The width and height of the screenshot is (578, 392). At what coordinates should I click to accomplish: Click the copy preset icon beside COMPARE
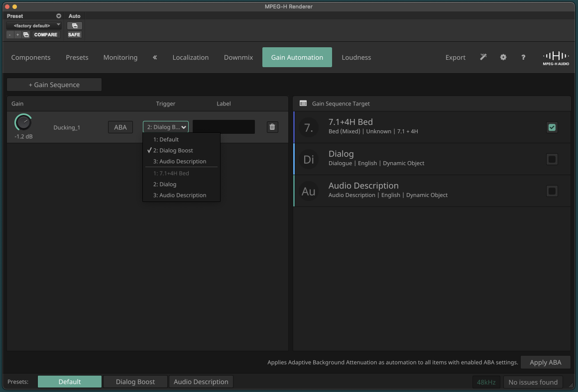click(26, 35)
